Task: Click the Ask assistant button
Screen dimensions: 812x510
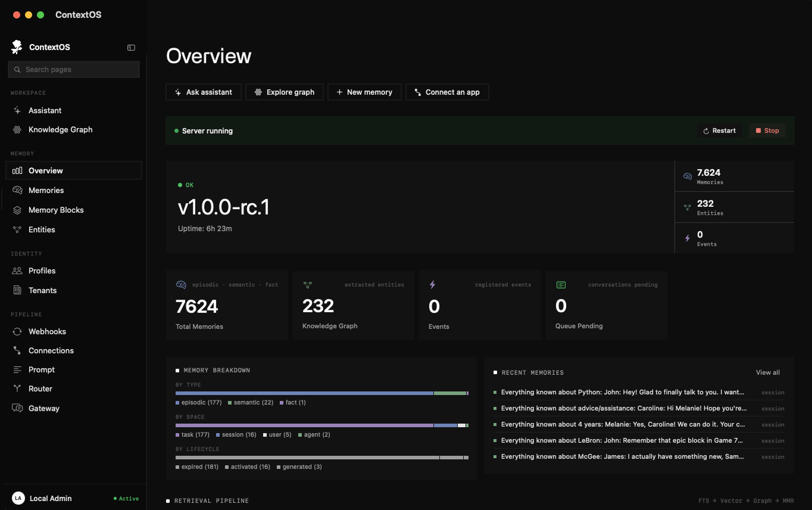Action: pyautogui.click(x=204, y=92)
